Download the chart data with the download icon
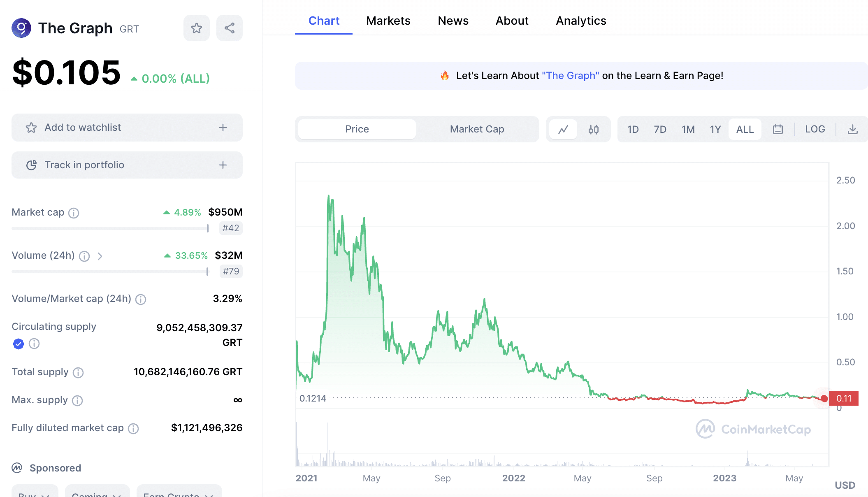The height and width of the screenshot is (497, 868). point(853,129)
